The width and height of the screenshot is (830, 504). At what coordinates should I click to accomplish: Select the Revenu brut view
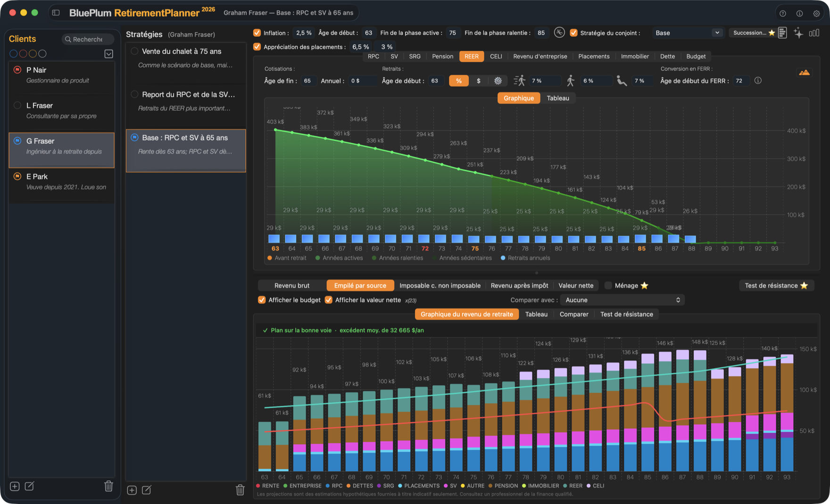292,285
